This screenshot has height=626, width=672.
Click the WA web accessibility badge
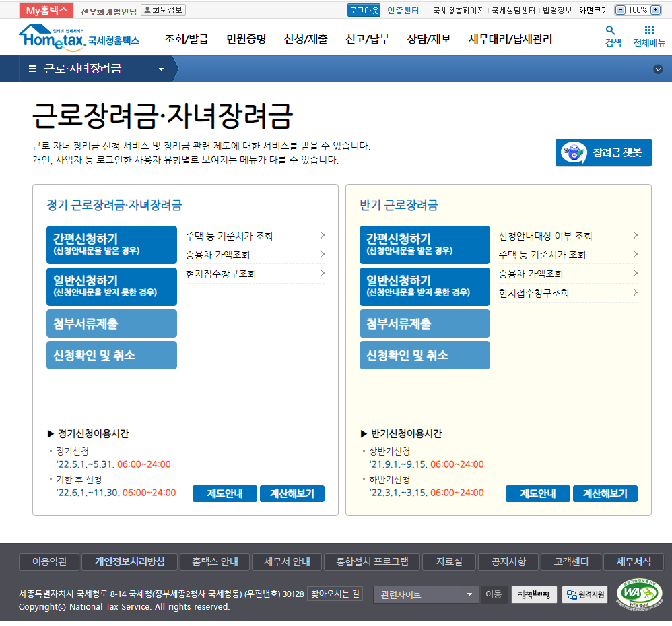(639, 594)
